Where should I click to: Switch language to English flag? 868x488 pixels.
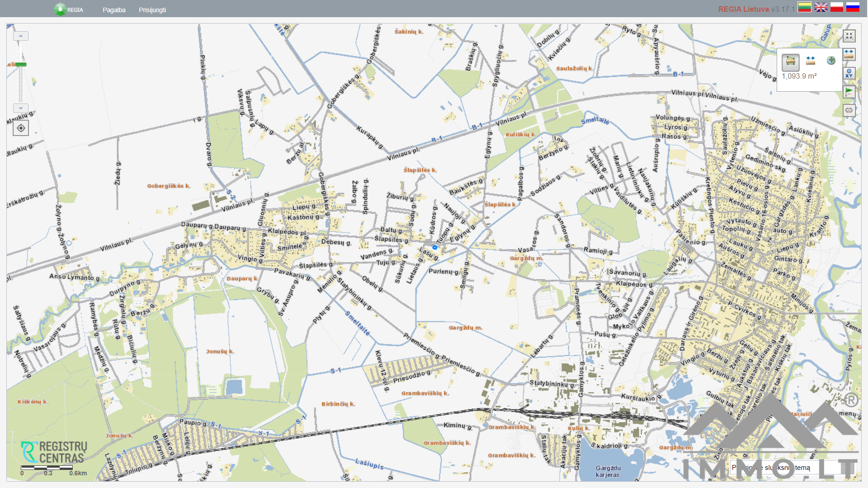click(x=821, y=7)
